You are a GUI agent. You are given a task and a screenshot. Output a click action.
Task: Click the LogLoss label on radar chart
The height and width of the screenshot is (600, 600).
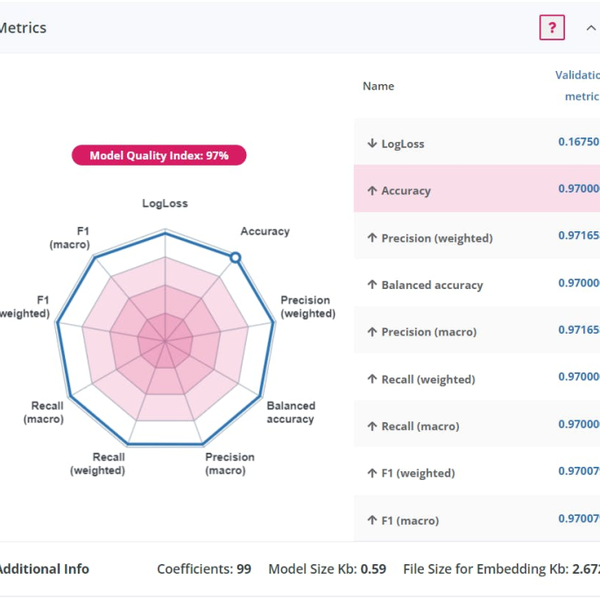click(x=165, y=203)
